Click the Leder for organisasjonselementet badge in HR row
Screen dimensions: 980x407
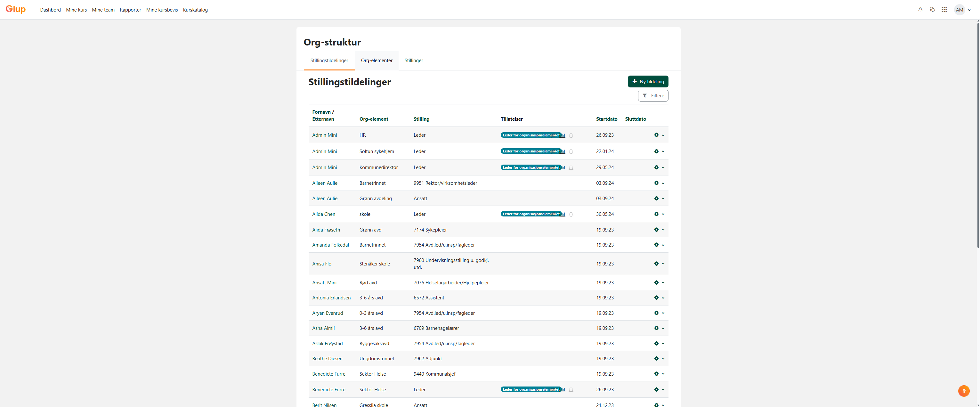tap(531, 135)
